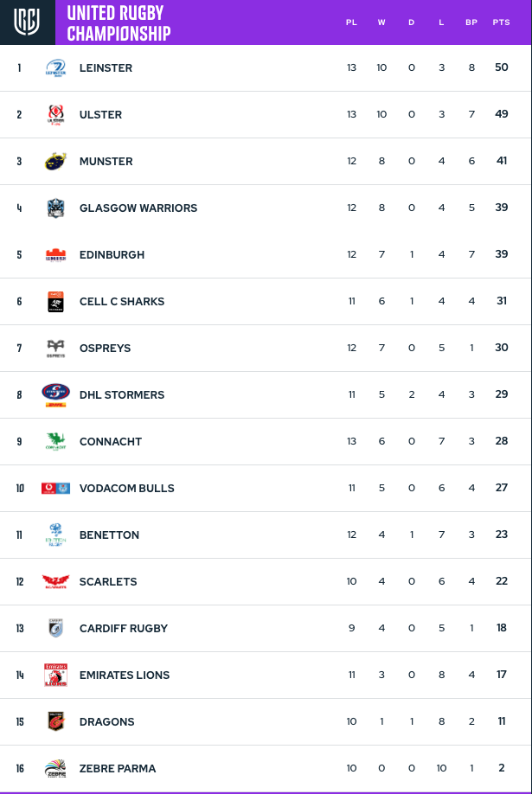532x794 pixels.
Task: Click the BP column header
Action: coord(471,22)
